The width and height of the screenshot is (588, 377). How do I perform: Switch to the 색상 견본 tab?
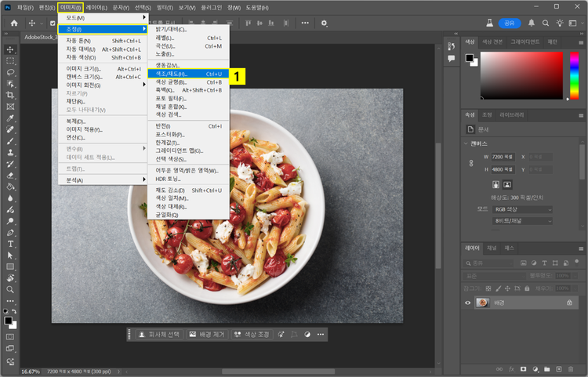click(492, 42)
